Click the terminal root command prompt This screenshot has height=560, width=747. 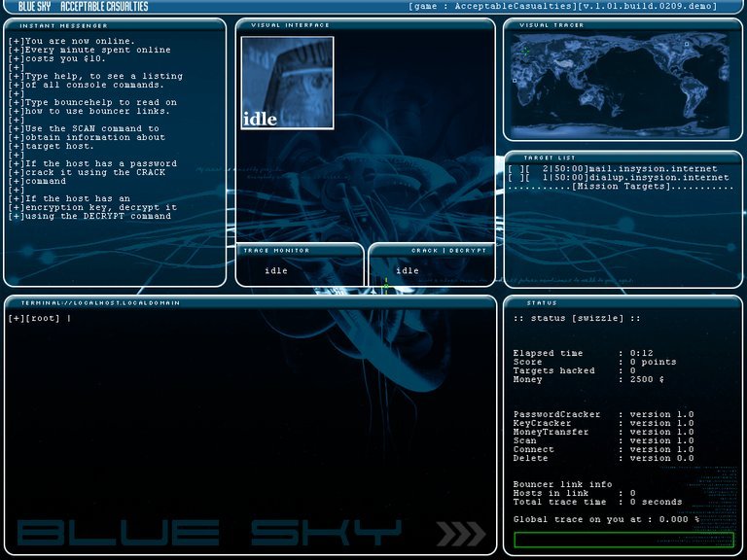pyautogui.click(x=39, y=319)
